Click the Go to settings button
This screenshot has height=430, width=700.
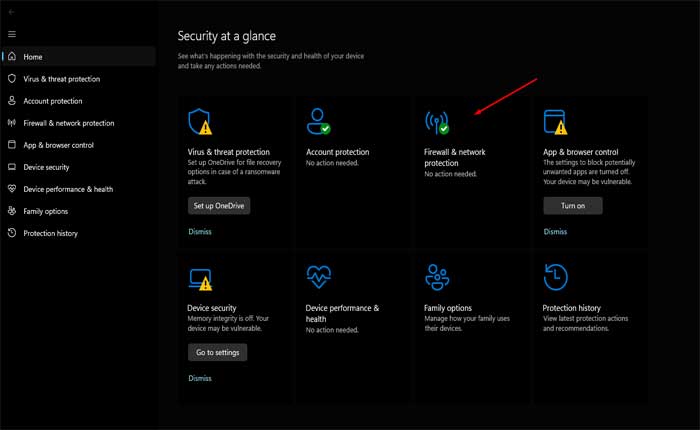[x=217, y=352]
